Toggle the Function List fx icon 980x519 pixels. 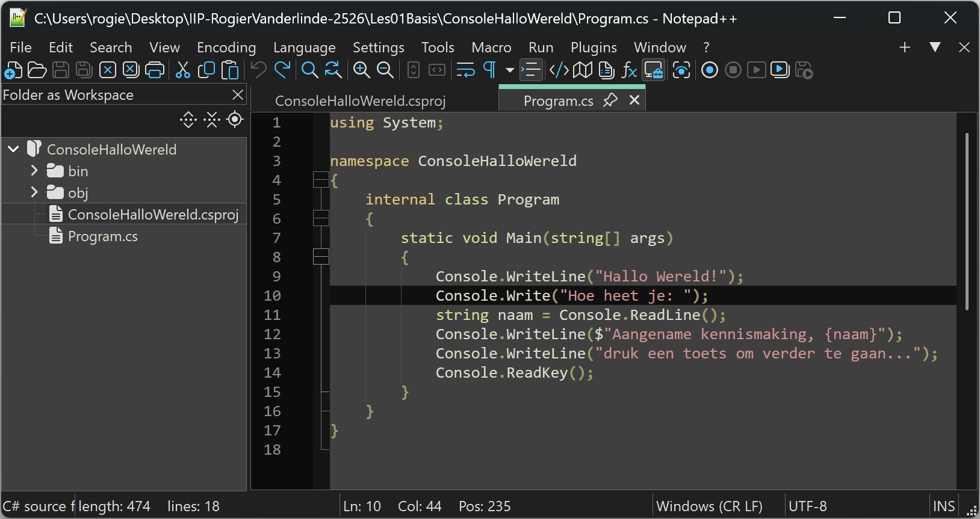(x=629, y=70)
